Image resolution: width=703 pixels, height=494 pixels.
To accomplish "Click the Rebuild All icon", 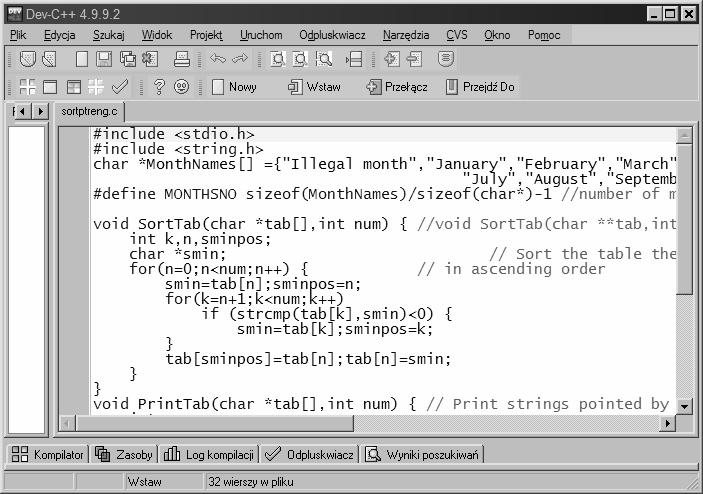I will (x=96, y=87).
